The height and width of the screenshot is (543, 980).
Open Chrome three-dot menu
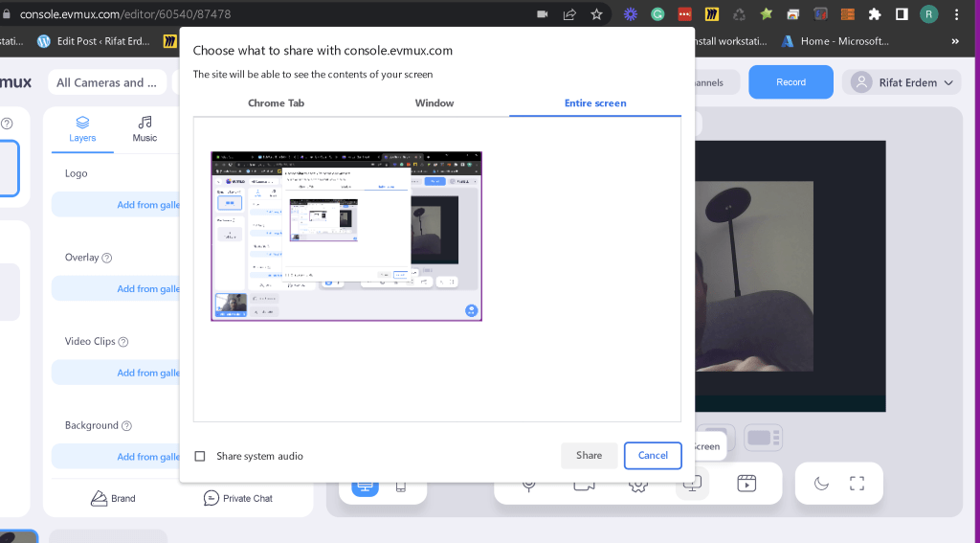pos(957,13)
